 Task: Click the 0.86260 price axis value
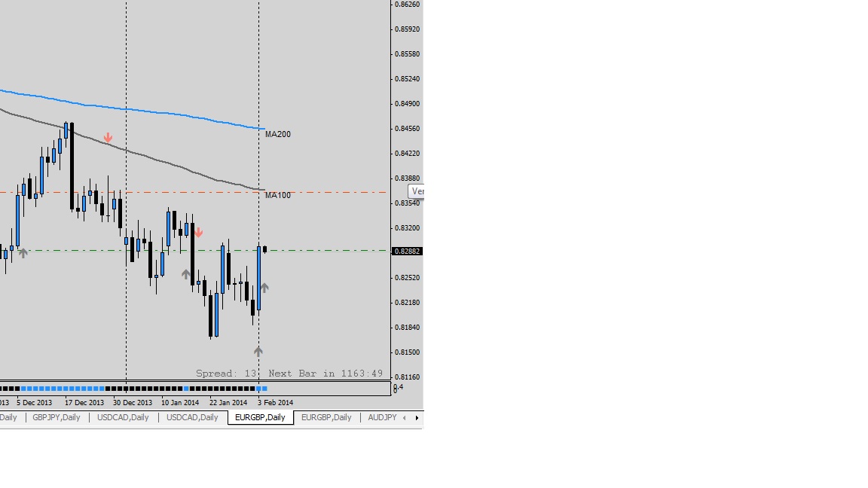(407, 5)
